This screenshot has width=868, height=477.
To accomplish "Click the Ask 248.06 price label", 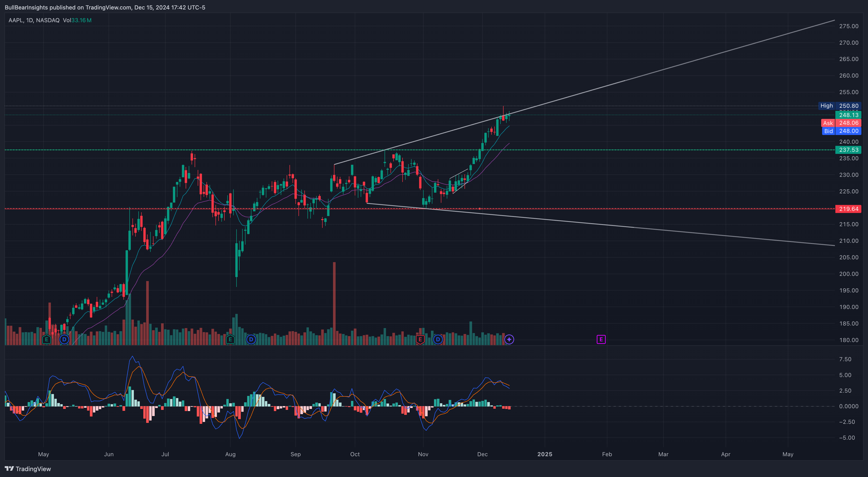I will pos(841,123).
